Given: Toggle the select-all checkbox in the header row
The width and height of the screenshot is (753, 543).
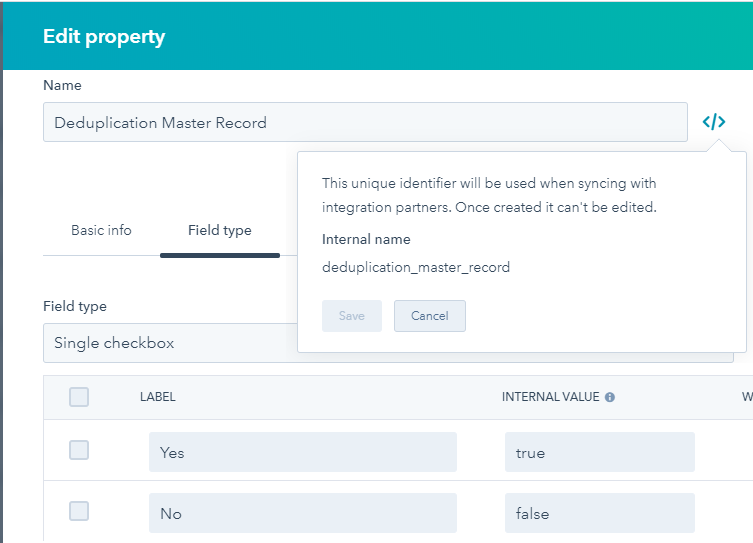Looking at the screenshot, I should tap(79, 397).
